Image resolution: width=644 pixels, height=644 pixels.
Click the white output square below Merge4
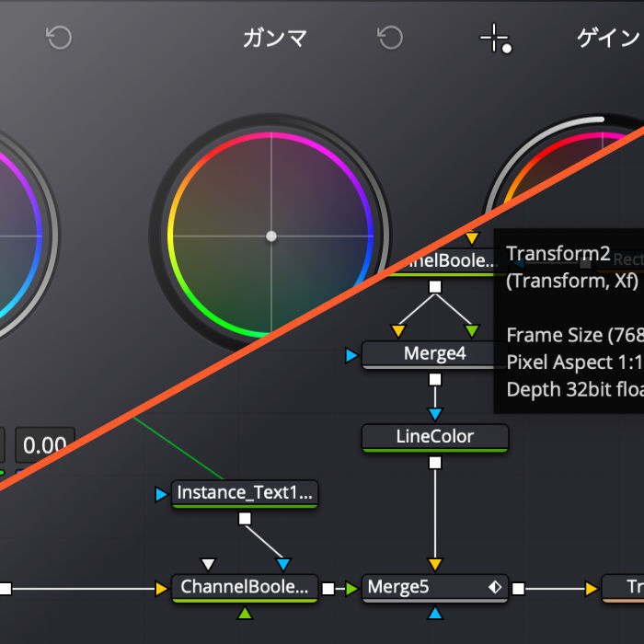[435, 379]
